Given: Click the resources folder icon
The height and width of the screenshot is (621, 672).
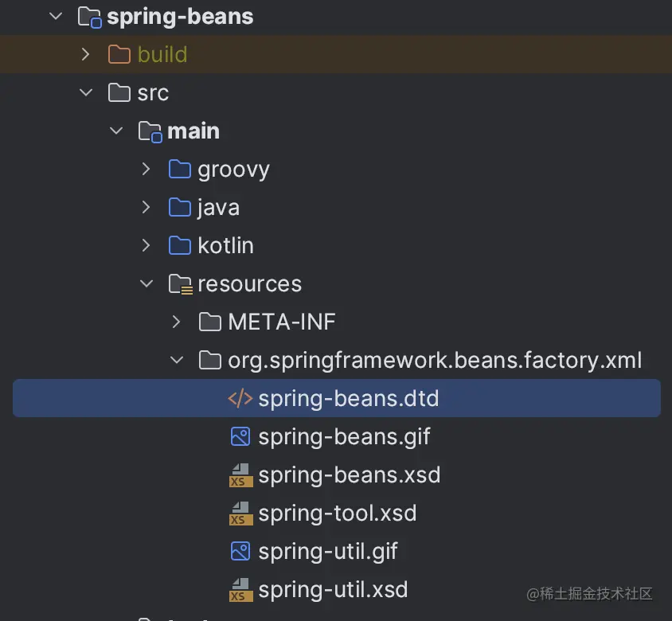Looking at the screenshot, I should [181, 284].
